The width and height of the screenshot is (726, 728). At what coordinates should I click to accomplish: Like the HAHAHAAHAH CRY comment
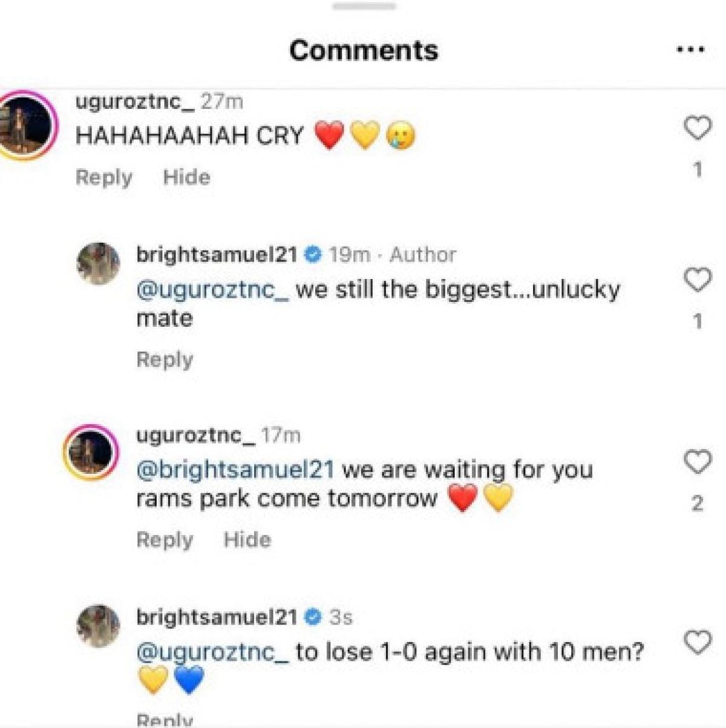697,128
